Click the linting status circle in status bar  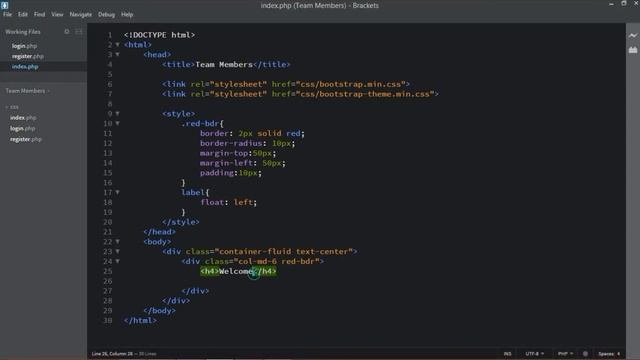(585, 353)
